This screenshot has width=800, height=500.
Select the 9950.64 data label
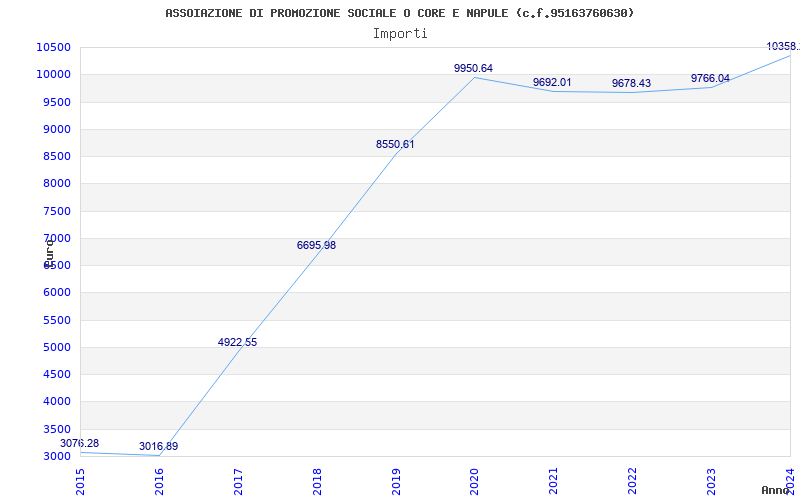pyautogui.click(x=473, y=68)
